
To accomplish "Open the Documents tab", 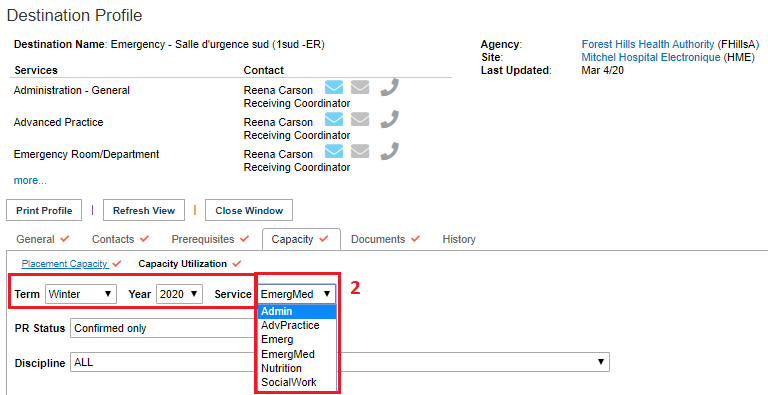I will point(385,239).
